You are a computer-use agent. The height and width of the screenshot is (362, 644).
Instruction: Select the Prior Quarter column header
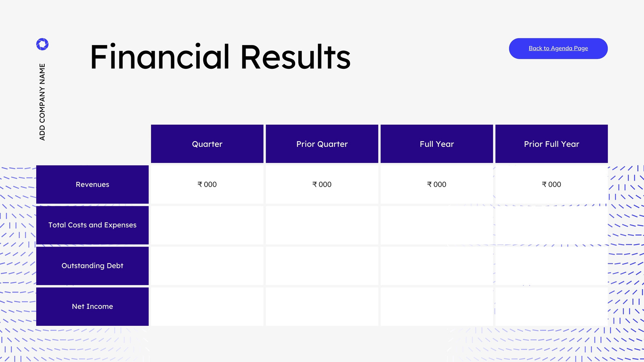(322, 144)
